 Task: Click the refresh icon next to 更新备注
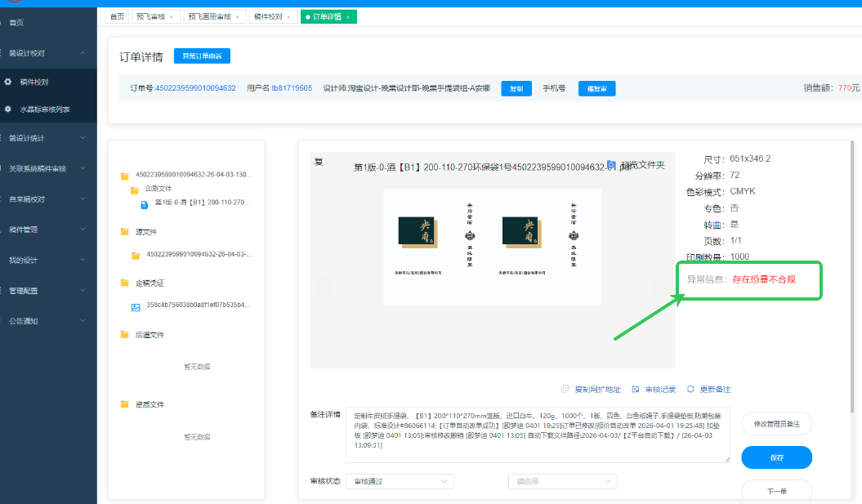tap(690, 389)
